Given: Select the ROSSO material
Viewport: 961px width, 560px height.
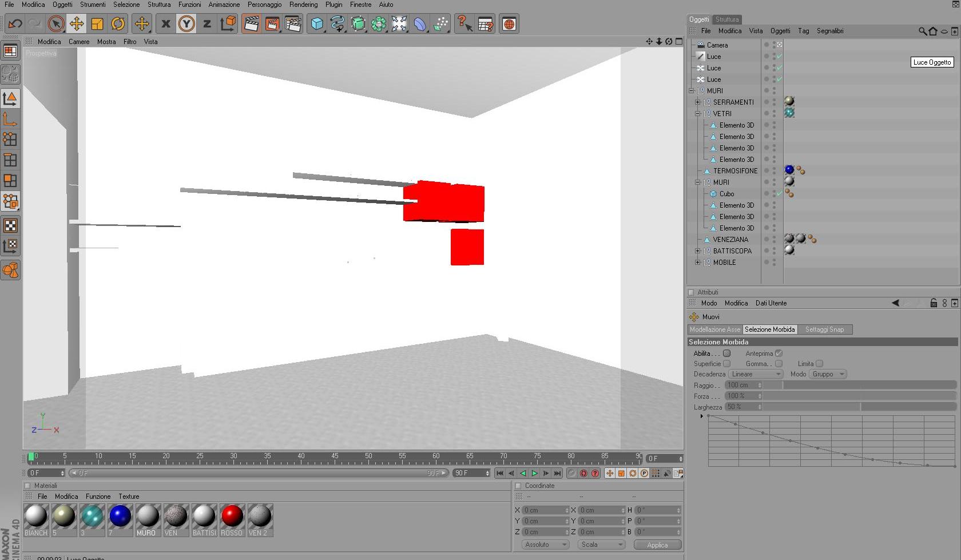Looking at the screenshot, I should click(232, 520).
